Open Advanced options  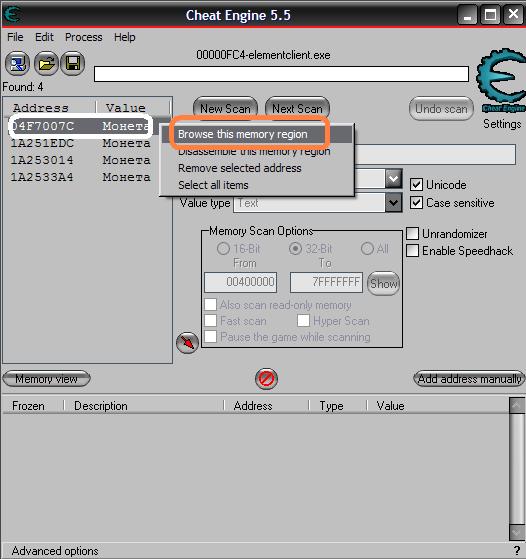point(55,551)
